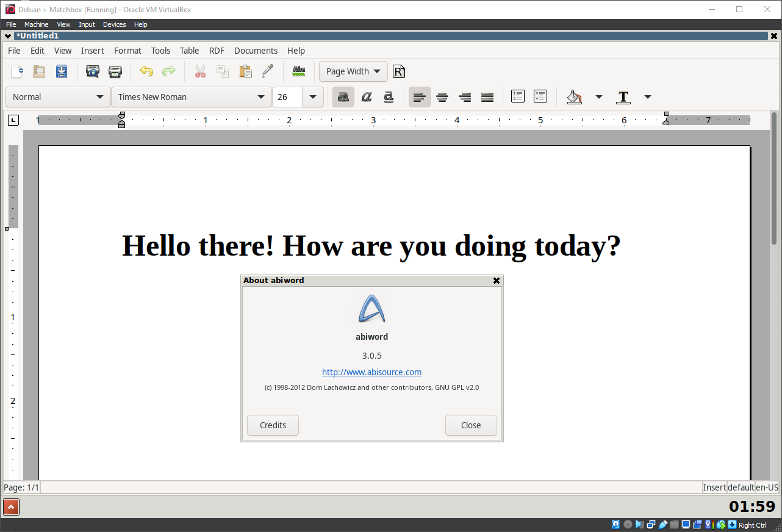The image size is (782, 532).
Task: Apply the highlight color with the bucket
Action: click(x=574, y=96)
